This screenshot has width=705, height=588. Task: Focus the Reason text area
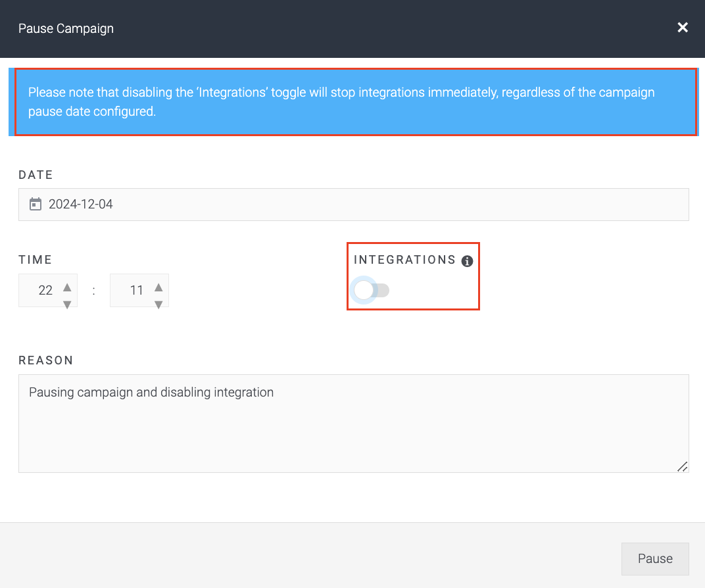coord(353,424)
